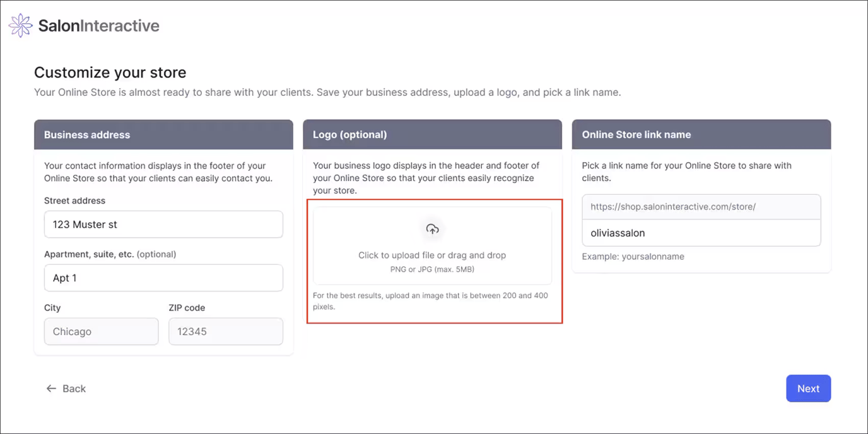Click the back arrow icon next to Back
The width and height of the screenshot is (868, 434).
(51, 389)
